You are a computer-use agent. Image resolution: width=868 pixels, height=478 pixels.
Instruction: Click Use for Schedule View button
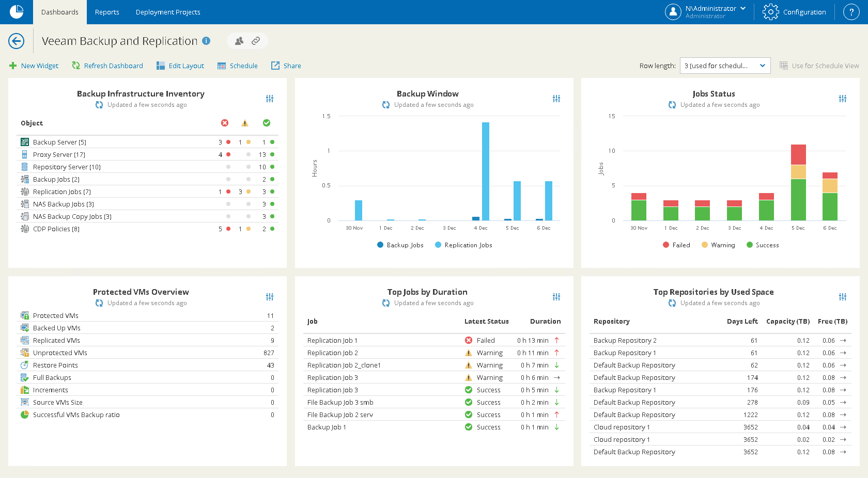click(x=819, y=66)
